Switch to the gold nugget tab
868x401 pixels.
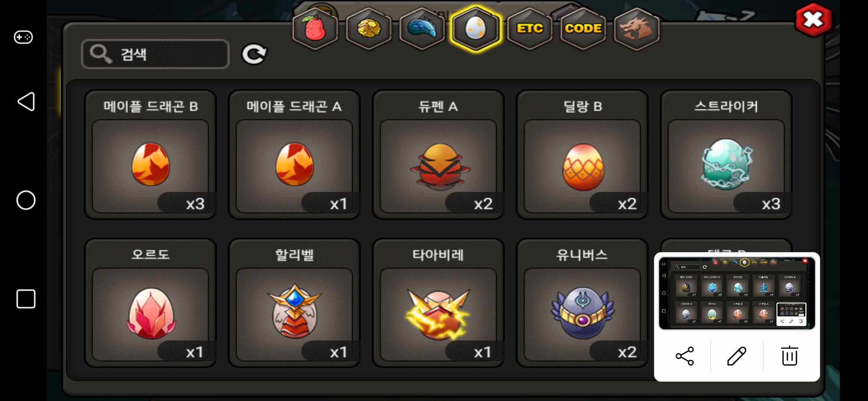pos(369,29)
